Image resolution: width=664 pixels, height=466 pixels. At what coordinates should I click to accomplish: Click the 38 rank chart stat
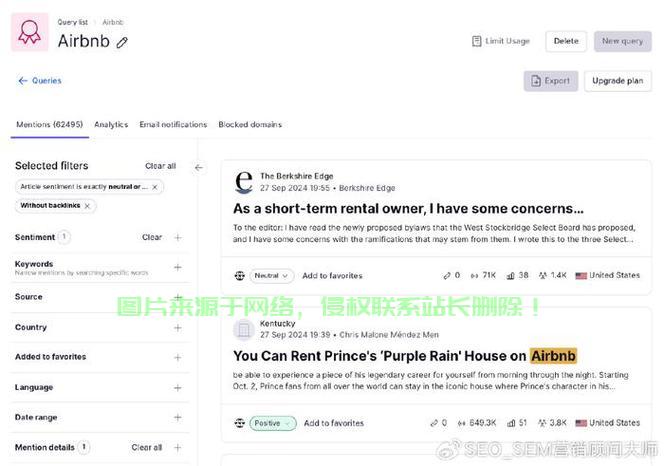pyautogui.click(x=517, y=275)
